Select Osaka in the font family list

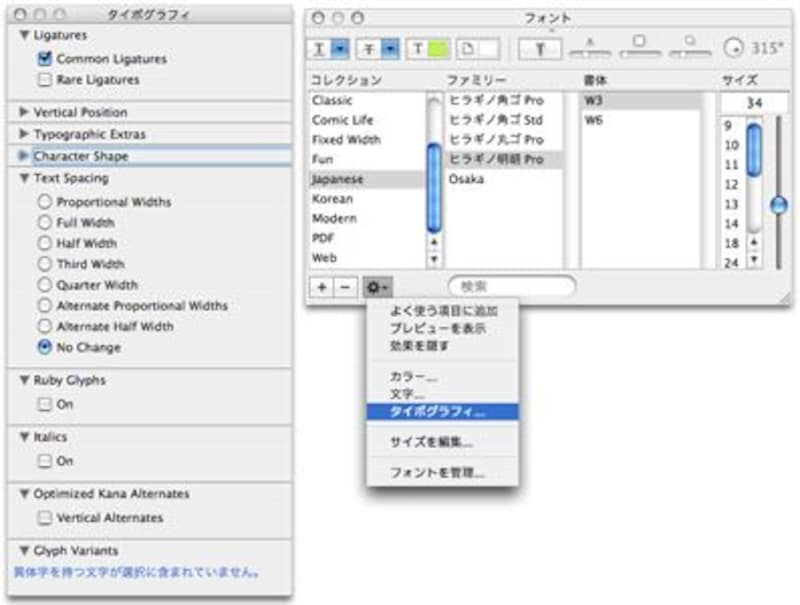click(467, 179)
